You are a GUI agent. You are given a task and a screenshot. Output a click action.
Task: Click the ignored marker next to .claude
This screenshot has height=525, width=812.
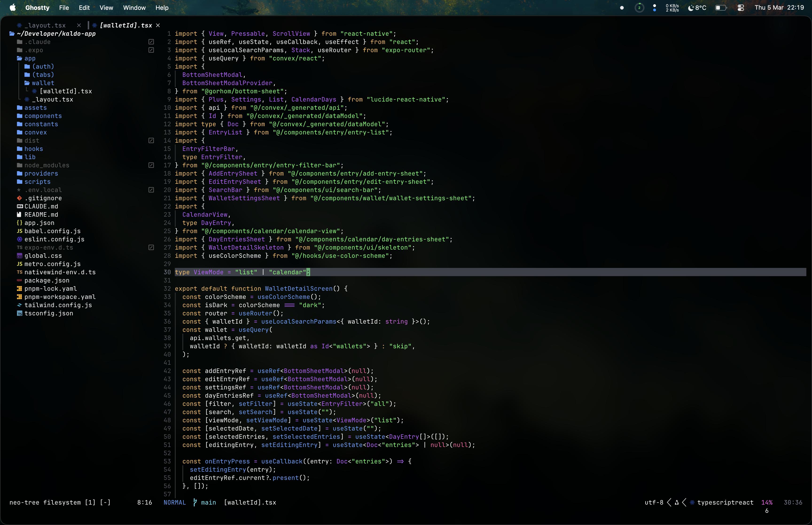[x=151, y=42]
